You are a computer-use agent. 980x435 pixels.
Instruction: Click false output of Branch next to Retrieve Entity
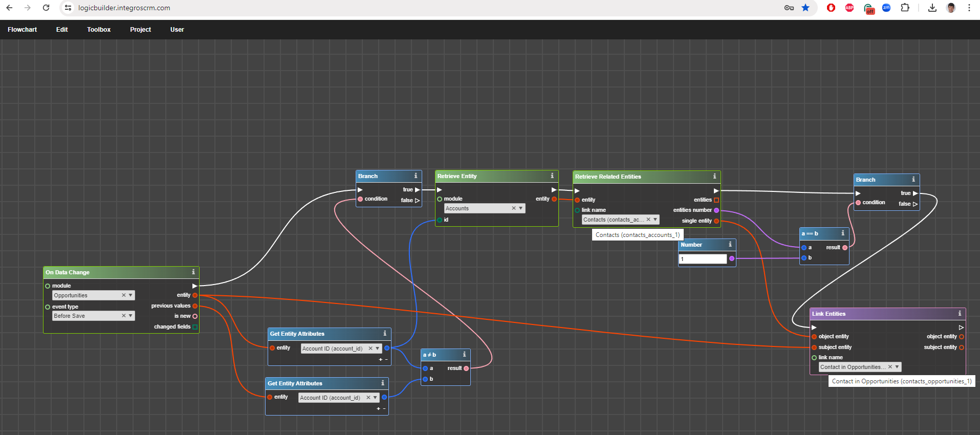point(417,201)
